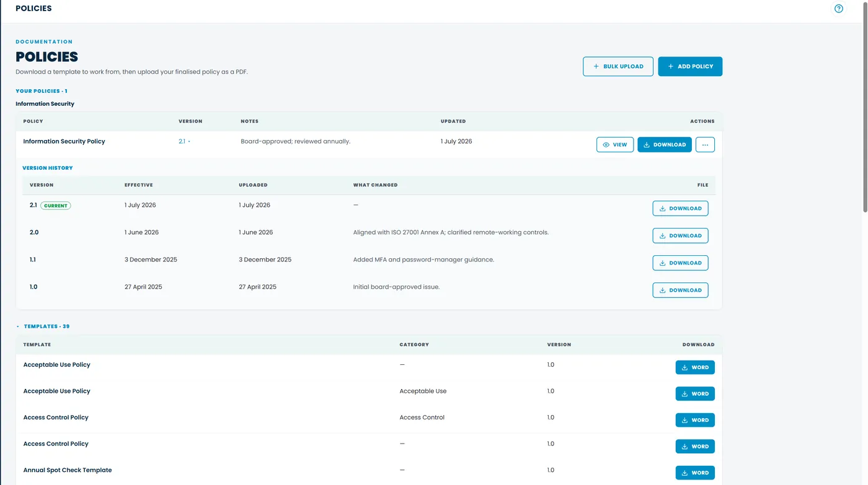This screenshot has height=485, width=868.
Task: Click the ISO 27001 Annex A change note
Action: [x=451, y=232]
